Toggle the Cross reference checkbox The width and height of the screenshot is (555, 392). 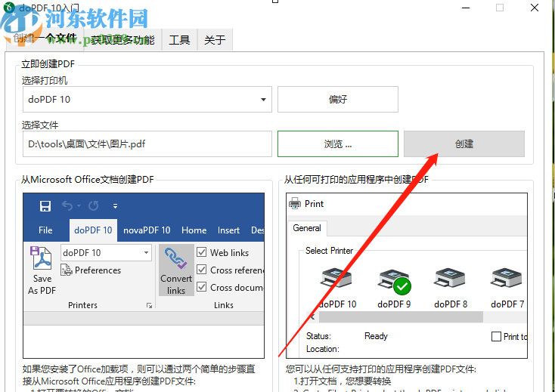click(202, 270)
